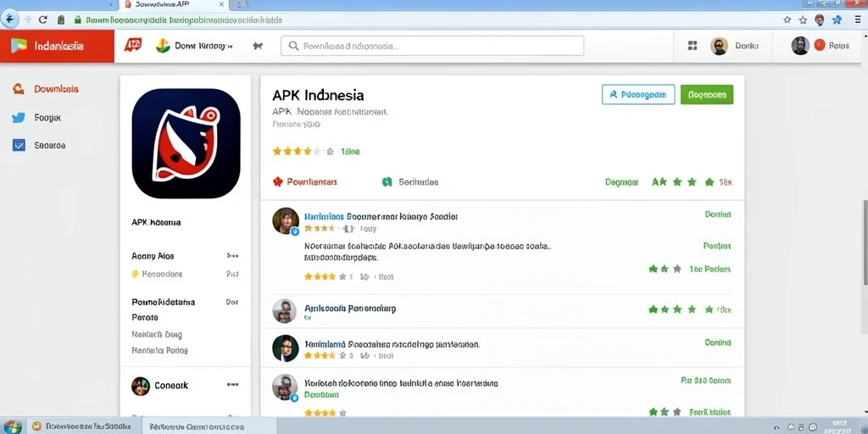Click the green Ponlsat link
Viewport: 868px width, 434px height.
click(717, 245)
